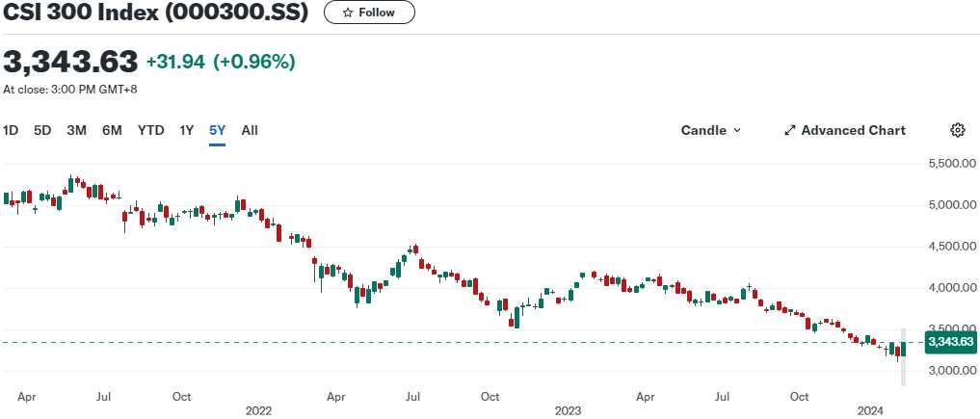Switch to 3M time range
Viewport: 980px width, 419px height.
(x=77, y=130)
